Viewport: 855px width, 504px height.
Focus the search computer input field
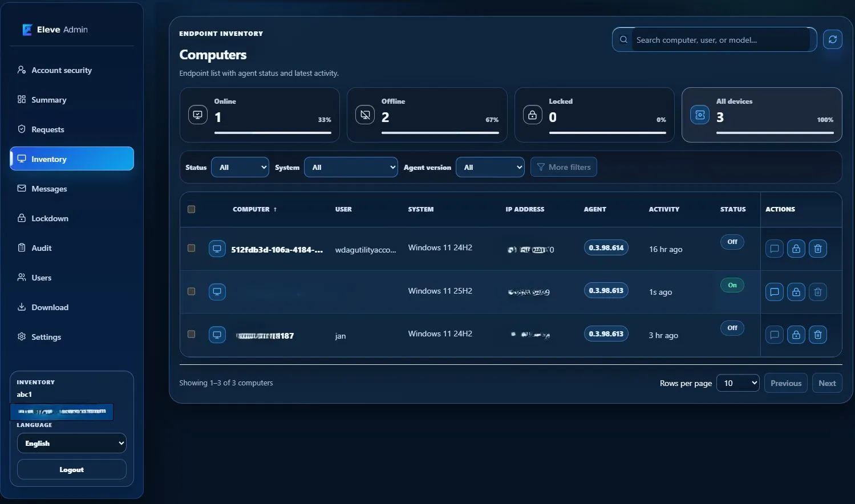[x=721, y=40]
